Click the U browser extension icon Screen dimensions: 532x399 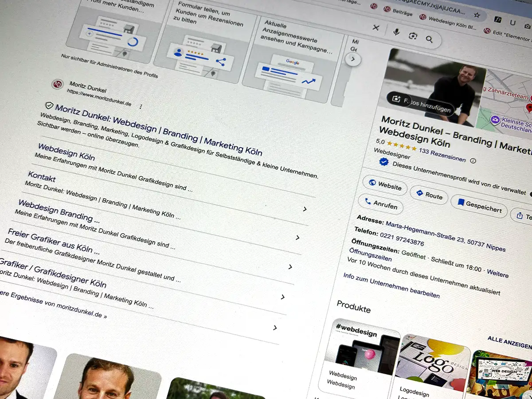pos(512,23)
